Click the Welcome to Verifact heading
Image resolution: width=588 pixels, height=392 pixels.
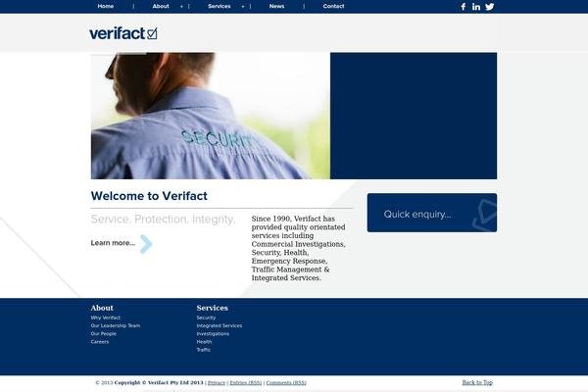click(149, 196)
